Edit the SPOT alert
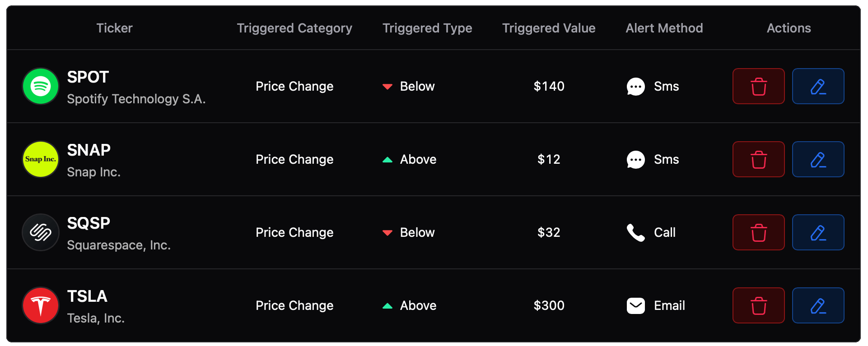Image resolution: width=868 pixels, height=346 pixels. [x=818, y=86]
